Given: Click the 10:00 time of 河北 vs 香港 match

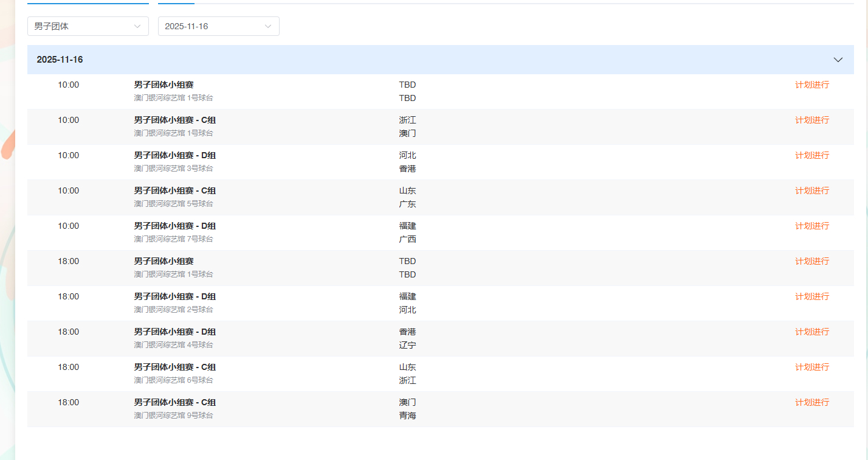Looking at the screenshot, I should point(69,155).
